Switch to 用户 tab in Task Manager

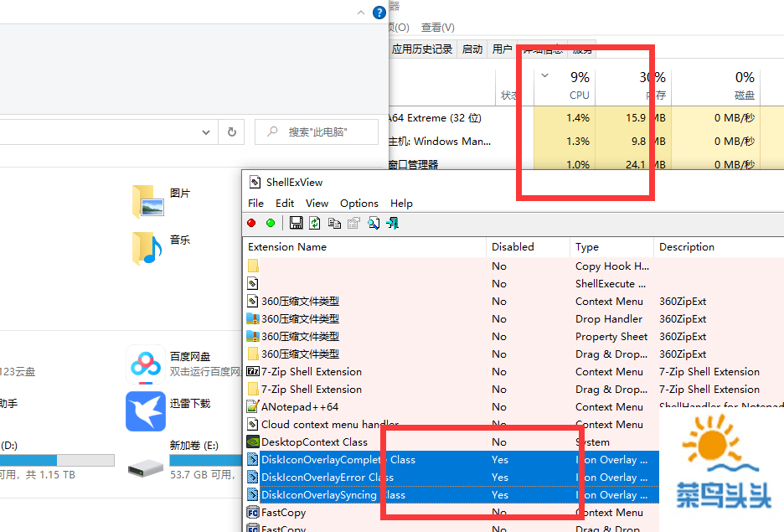click(x=502, y=49)
